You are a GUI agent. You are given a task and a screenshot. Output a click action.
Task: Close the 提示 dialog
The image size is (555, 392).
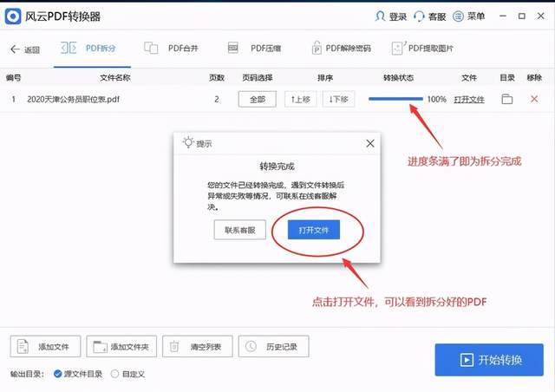pos(370,143)
